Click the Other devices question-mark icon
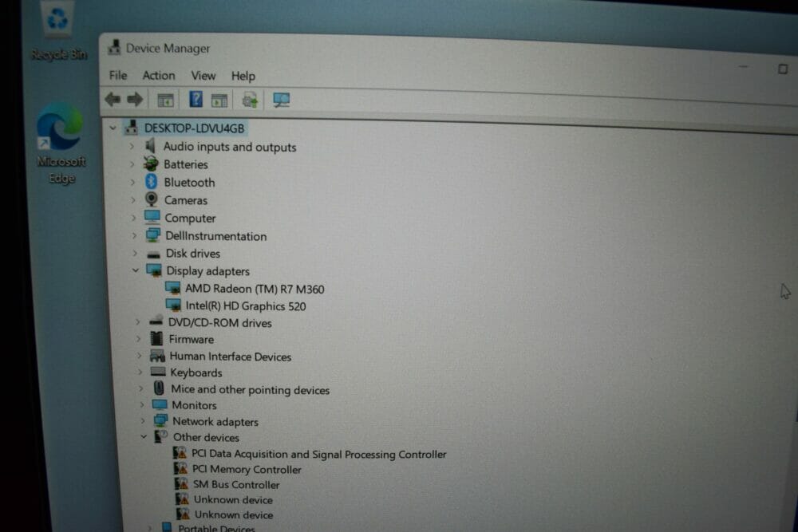Screen dimensions: 798x532 click(x=161, y=436)
